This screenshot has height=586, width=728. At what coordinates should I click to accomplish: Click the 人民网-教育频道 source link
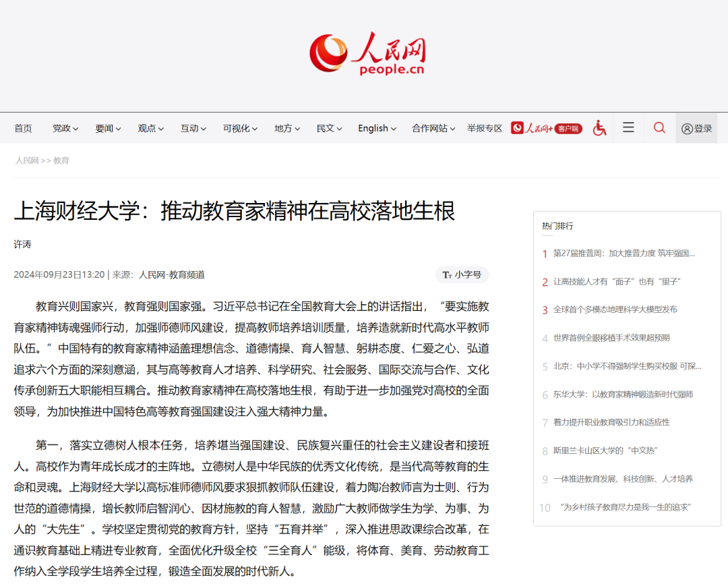pyautogui.click(x=172, y=274)
